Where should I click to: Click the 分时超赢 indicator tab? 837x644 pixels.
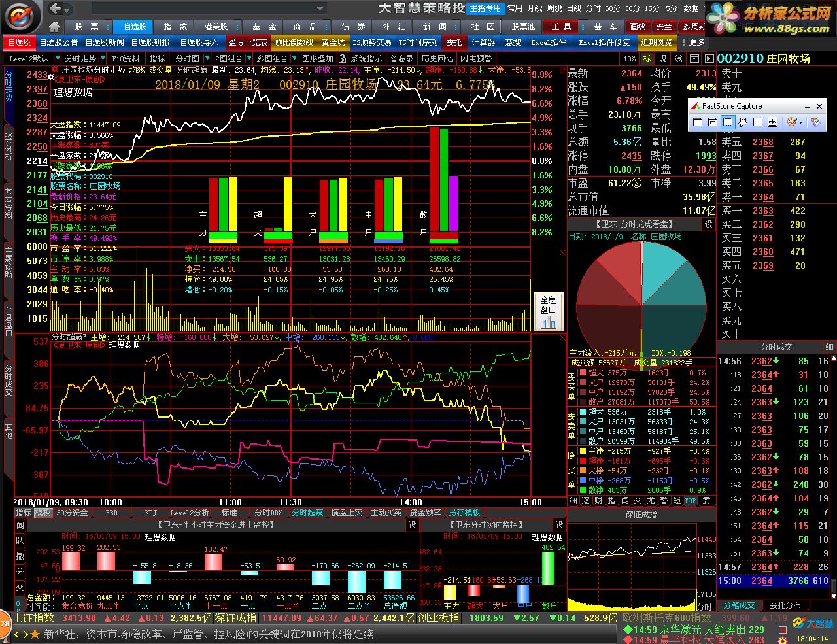point(307,513)
